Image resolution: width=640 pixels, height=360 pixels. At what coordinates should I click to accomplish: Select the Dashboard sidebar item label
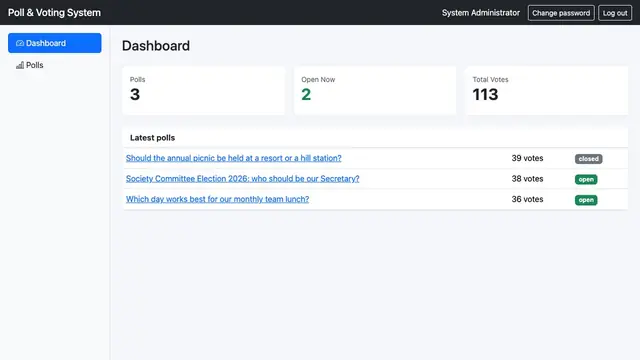[x=46, y=43]
